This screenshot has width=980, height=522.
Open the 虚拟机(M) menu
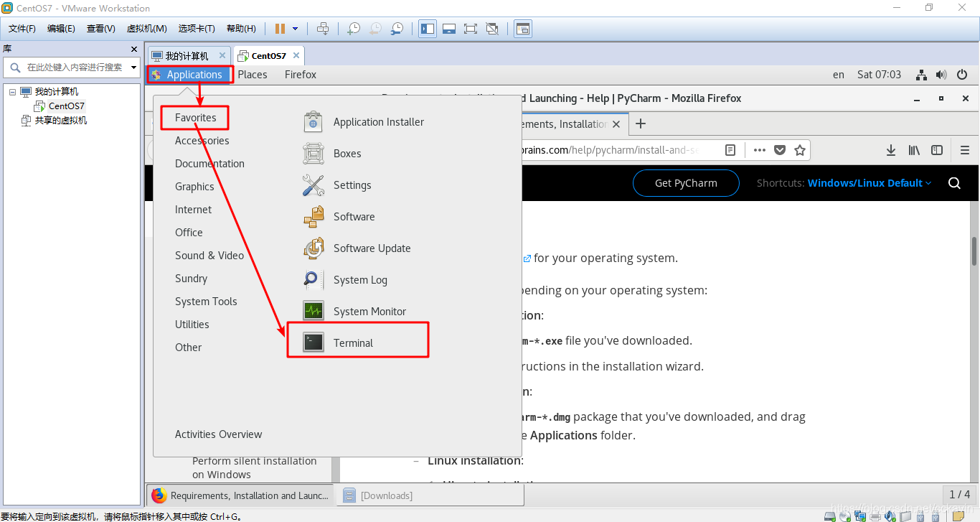point(147,29)
